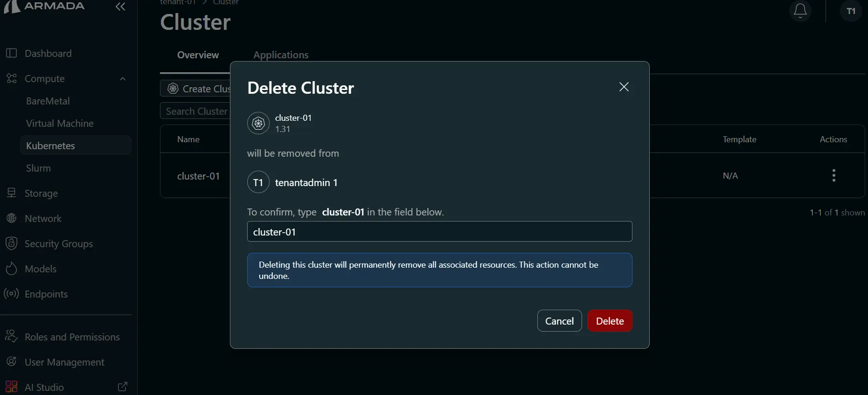
Task: Open Slurm in the sidebar
Action: point(38,168)
